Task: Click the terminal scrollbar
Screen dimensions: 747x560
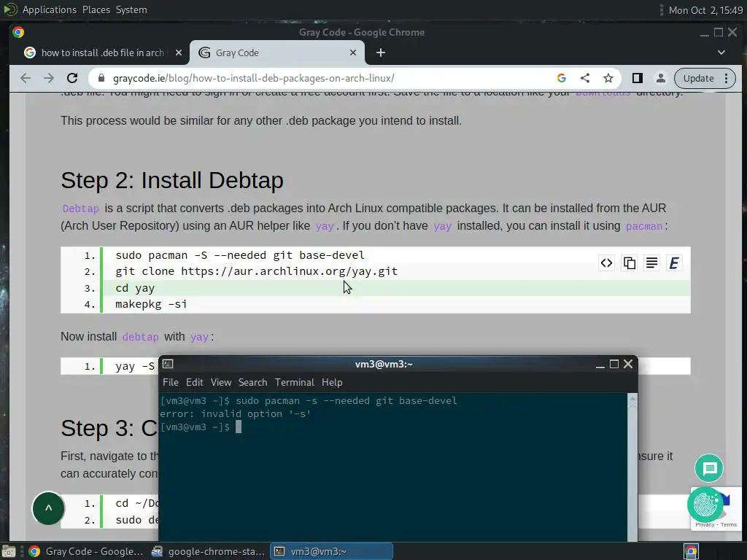Action: 632,467
